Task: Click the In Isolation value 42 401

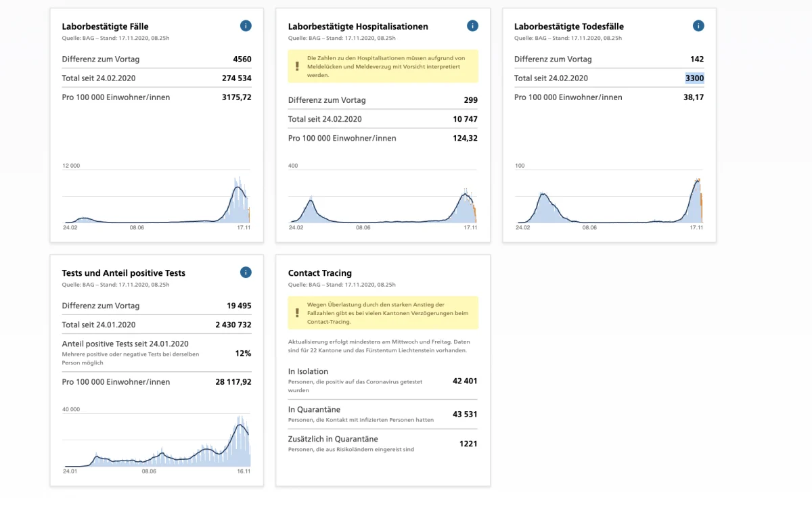Action: 465,381
